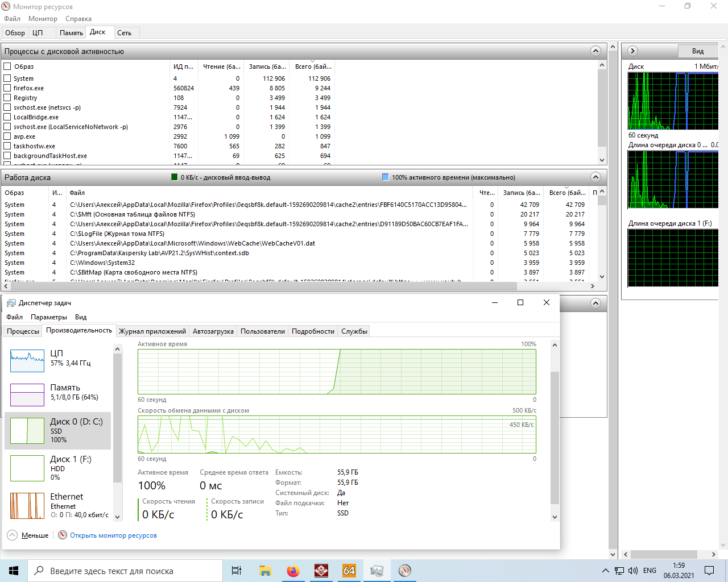Screen dimensions: 728x582
Task: Click the taskbar clock showing 1:59
Action: tap(679, 571)
